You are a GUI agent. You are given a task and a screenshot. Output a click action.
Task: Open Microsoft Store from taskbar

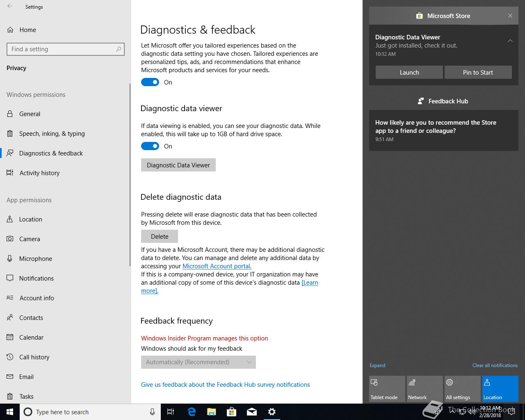point(231,412)
